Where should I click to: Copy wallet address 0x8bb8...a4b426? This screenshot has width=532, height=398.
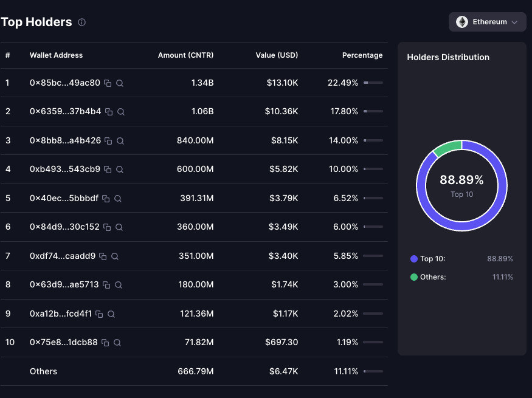pyautogui.click(x=108, y=141)
